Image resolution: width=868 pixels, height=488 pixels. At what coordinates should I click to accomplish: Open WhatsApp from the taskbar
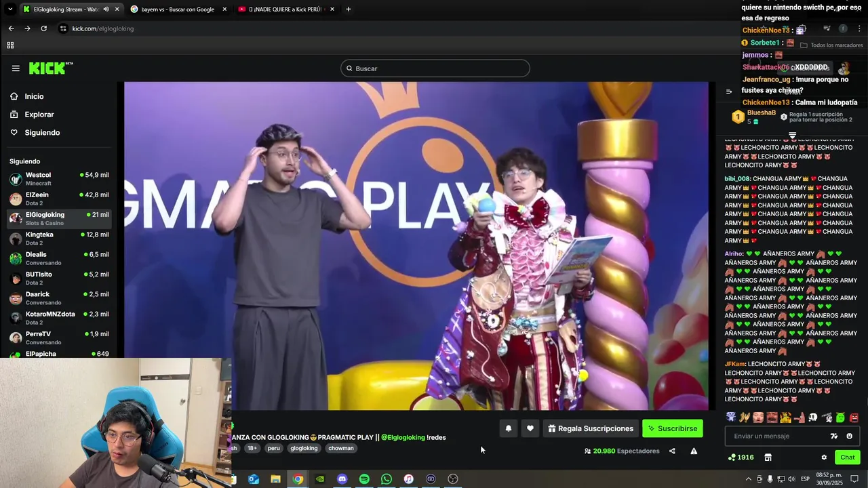click(387, 479)
